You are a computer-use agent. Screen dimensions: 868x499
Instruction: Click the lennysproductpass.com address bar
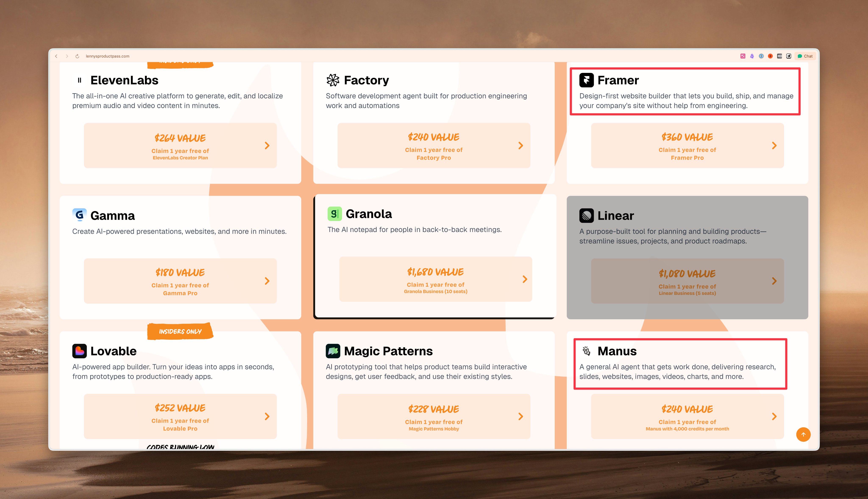pos(108,56)
